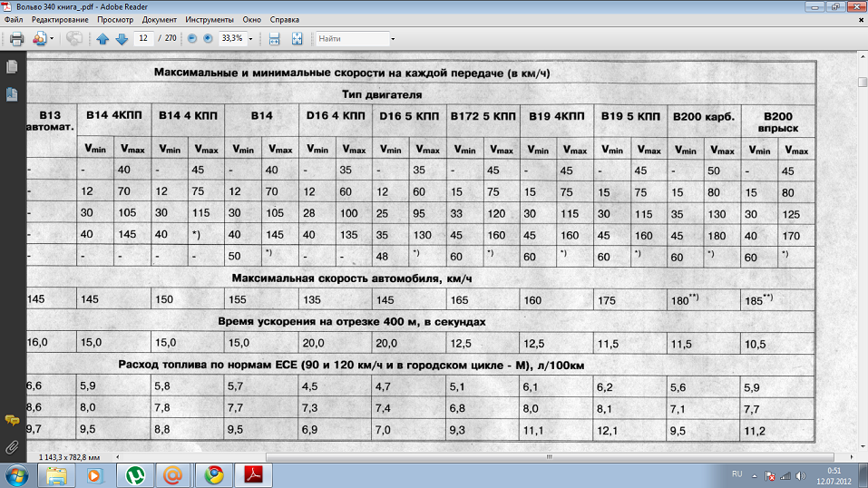
Task: Click the Найти search field
Action: click(x=351, y=39)
